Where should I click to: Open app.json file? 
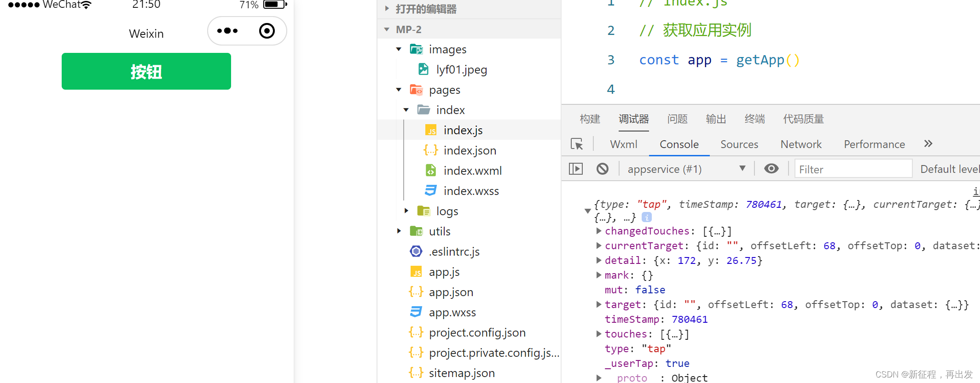coord(451,292)
